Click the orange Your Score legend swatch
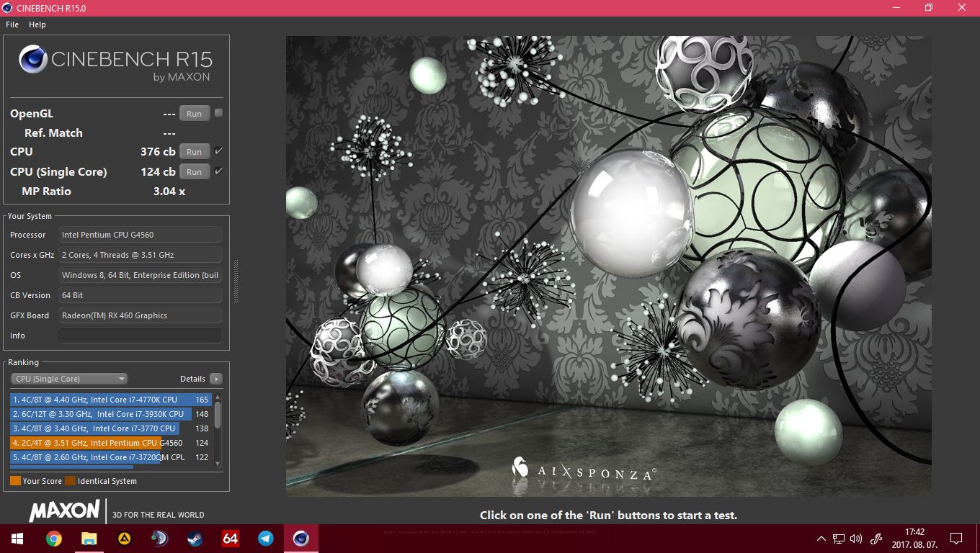 [15, 481]
